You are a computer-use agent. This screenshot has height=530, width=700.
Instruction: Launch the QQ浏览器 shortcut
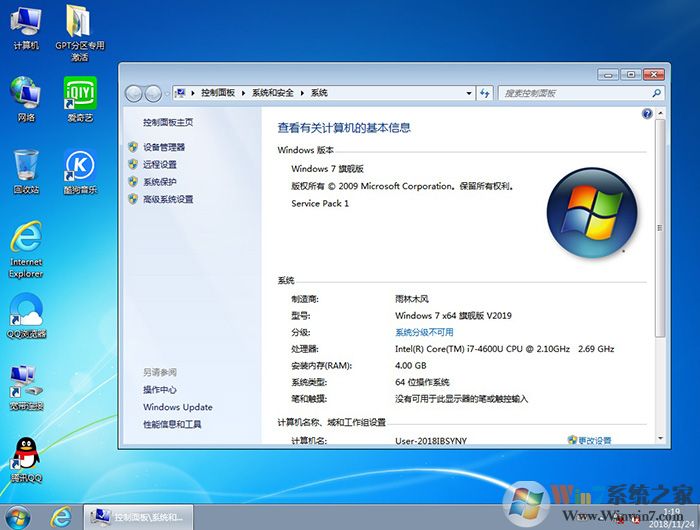point(26,316)
